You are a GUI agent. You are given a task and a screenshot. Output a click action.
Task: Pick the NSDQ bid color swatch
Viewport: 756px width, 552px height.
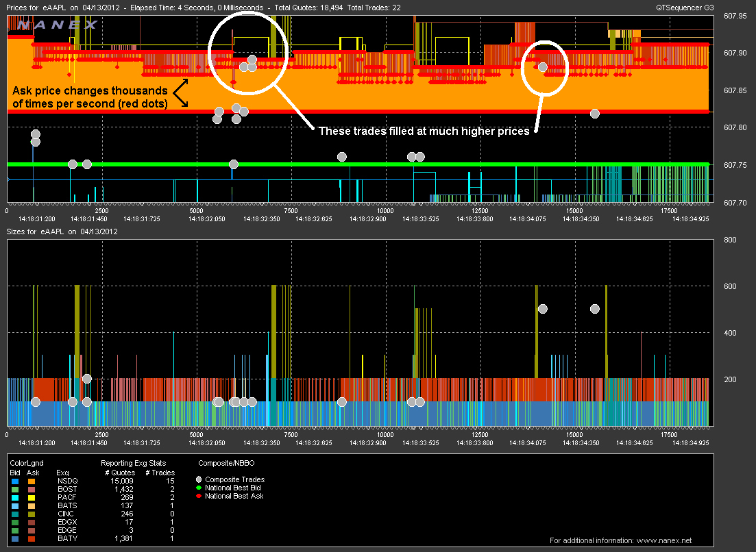pyautogui.click(x=15, y=481)
